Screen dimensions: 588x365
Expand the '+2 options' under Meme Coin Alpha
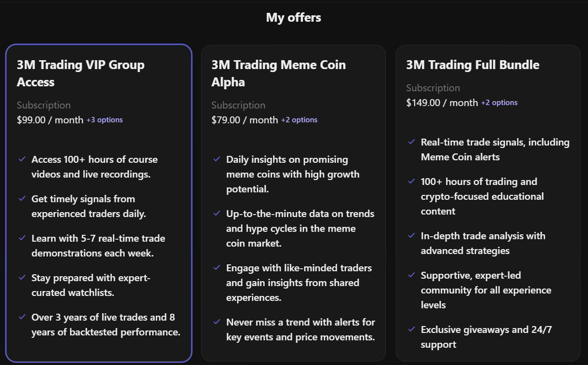tap(299, 119)
